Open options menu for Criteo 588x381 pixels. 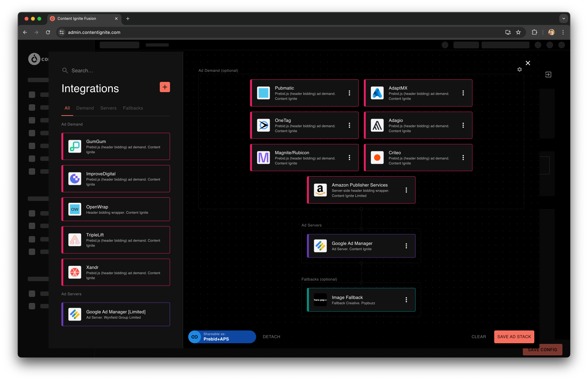[x=463, y=158]
